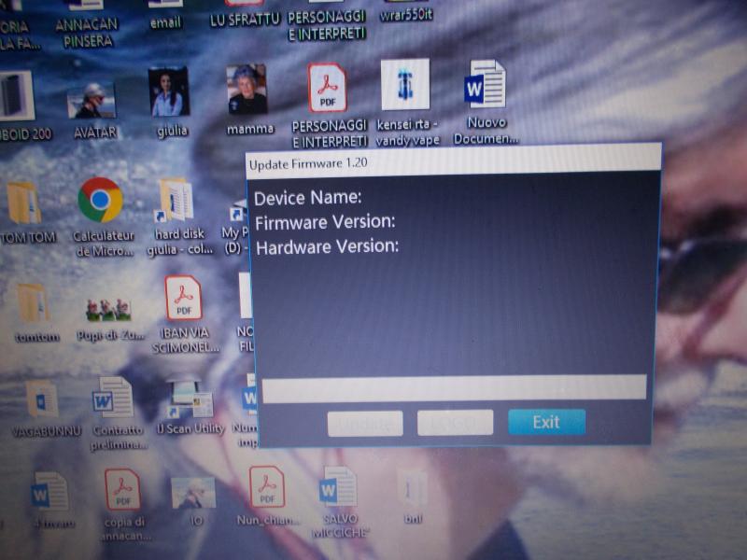Select the mamma photo icon
The image size is (747, 560).
point(247,90)
